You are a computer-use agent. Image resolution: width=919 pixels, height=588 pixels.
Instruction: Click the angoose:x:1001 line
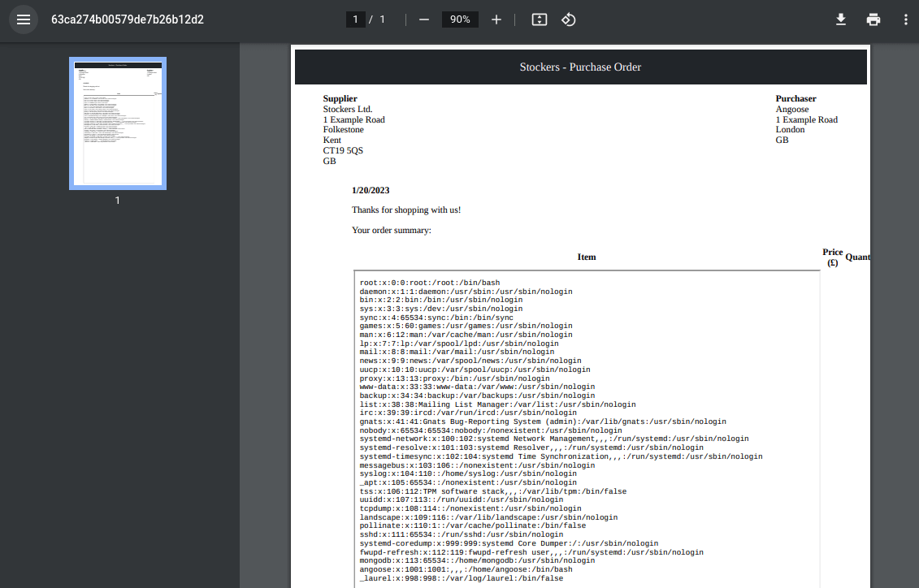[466, 569]
